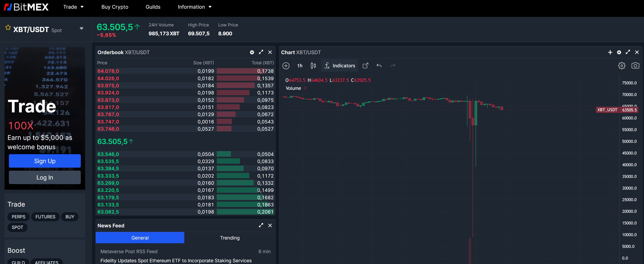Open the GUILD boost chip
The height and width of the screenshot is (264, 644).
[18, 261]
